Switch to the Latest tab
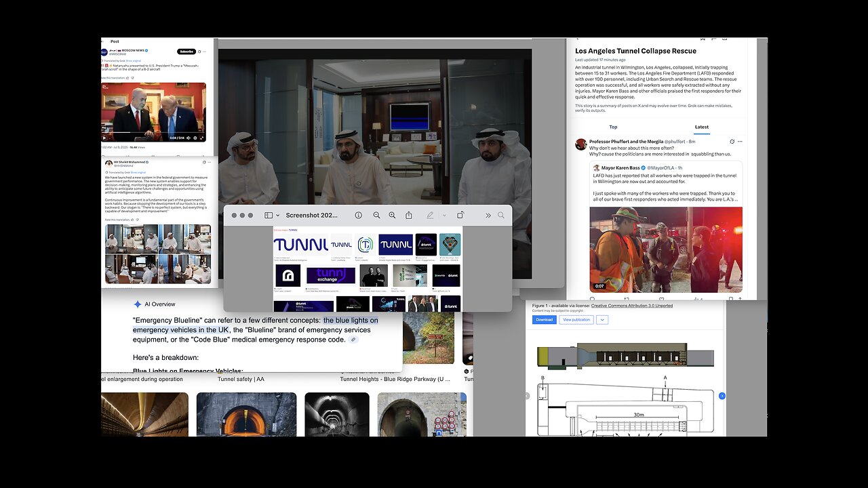 [701, 127]
